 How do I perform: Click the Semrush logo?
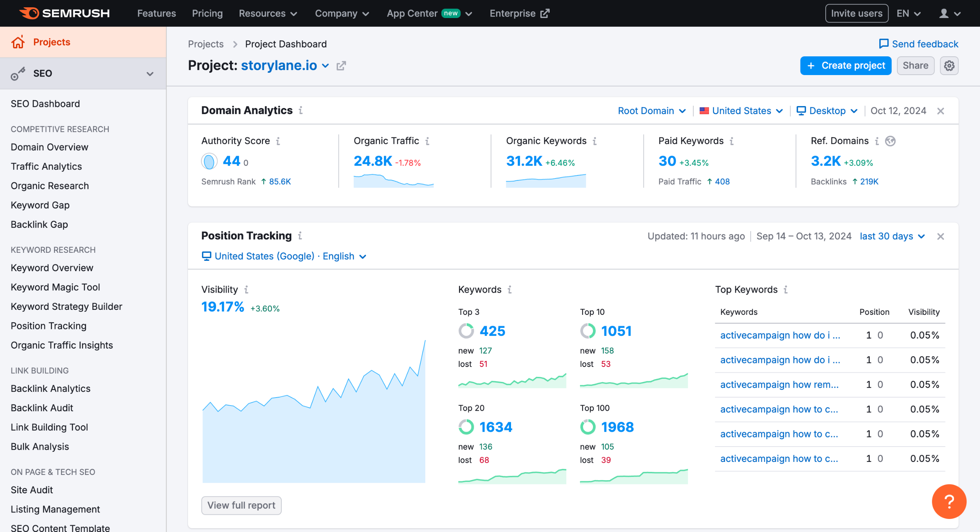point(64,13)
